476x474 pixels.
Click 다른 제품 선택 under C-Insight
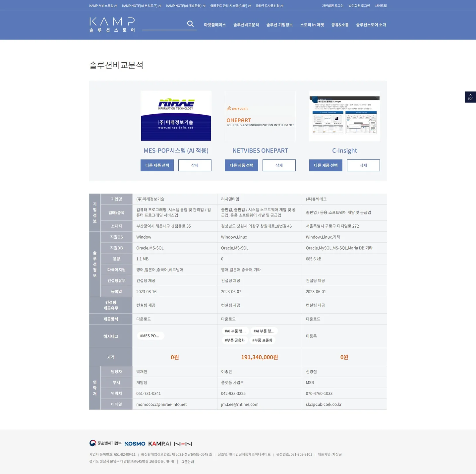tap(326, 165)
